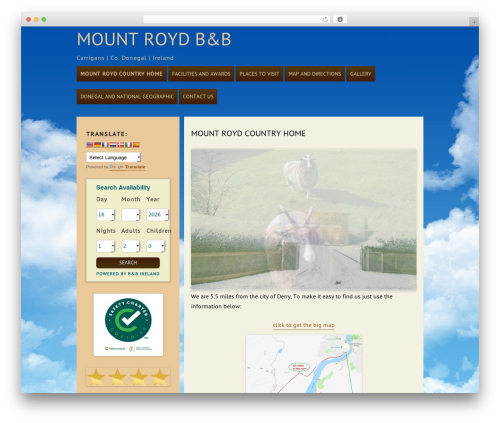Follow the Powered by B&B Ireland link

tap(128, 274)
